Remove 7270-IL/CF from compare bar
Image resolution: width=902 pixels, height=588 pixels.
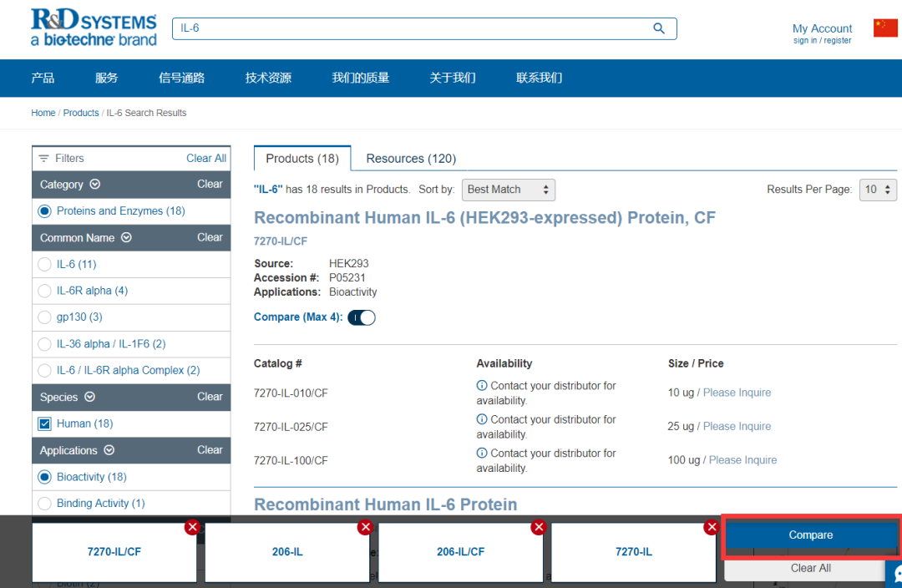[x=192, y=527]
